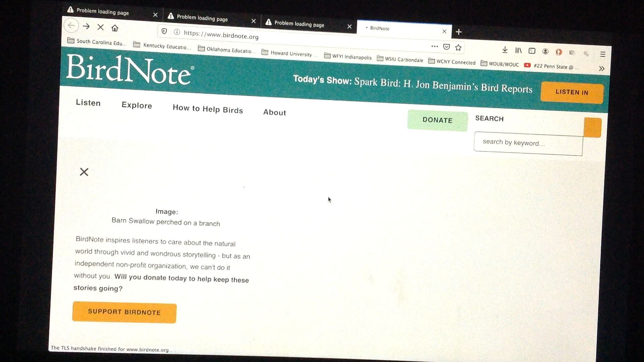Open the Kentucky Educatio bookmark folder
This screenshot has height=362, width=644.
pos(162,46)
